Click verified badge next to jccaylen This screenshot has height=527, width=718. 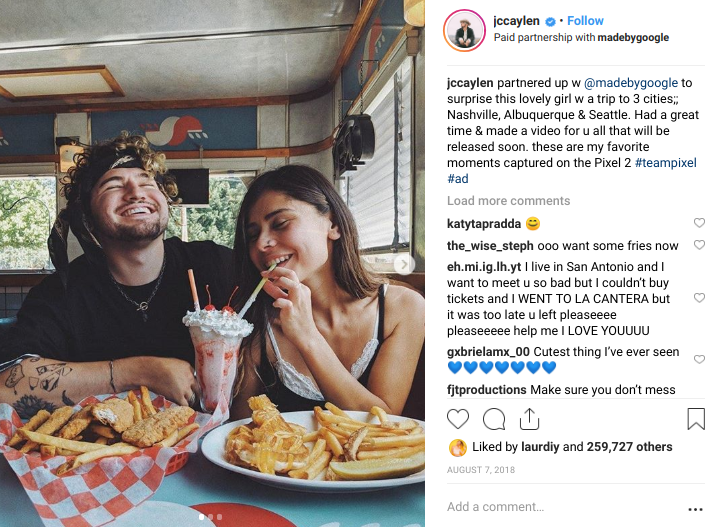tap(550, 21)
